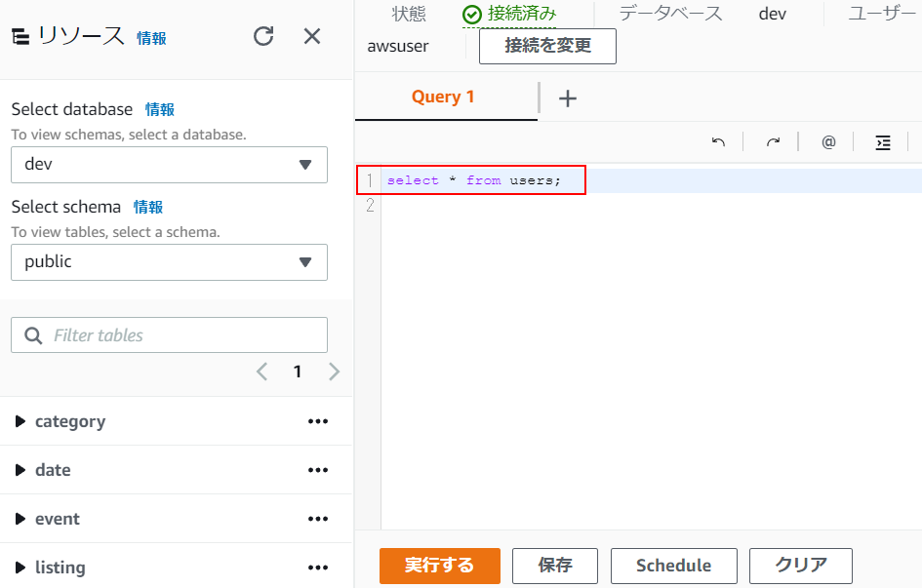922x588 pixels.
Task: Select the listing table name
Action: point(60,568)
